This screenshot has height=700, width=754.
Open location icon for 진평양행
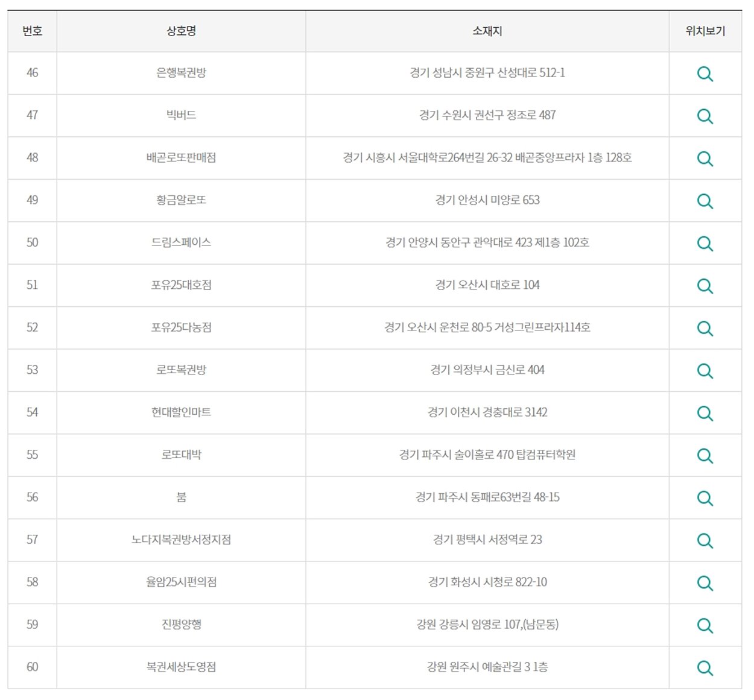[705, 625]
